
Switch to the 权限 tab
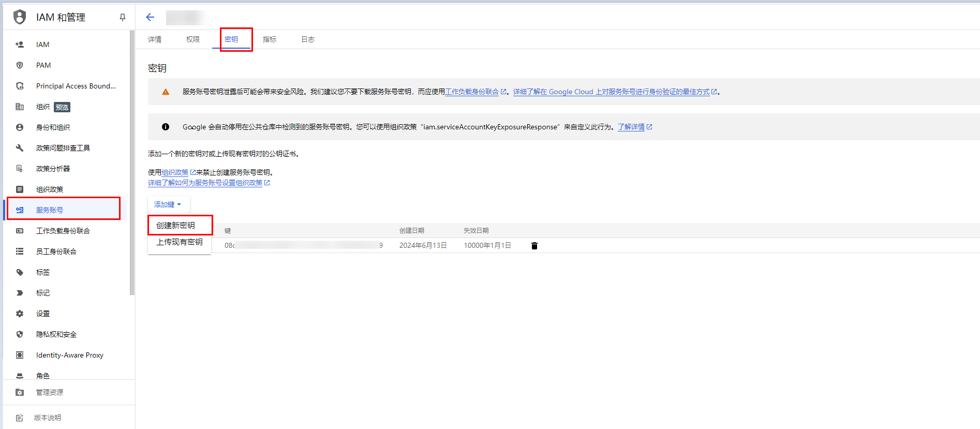(x=193, y=39)
